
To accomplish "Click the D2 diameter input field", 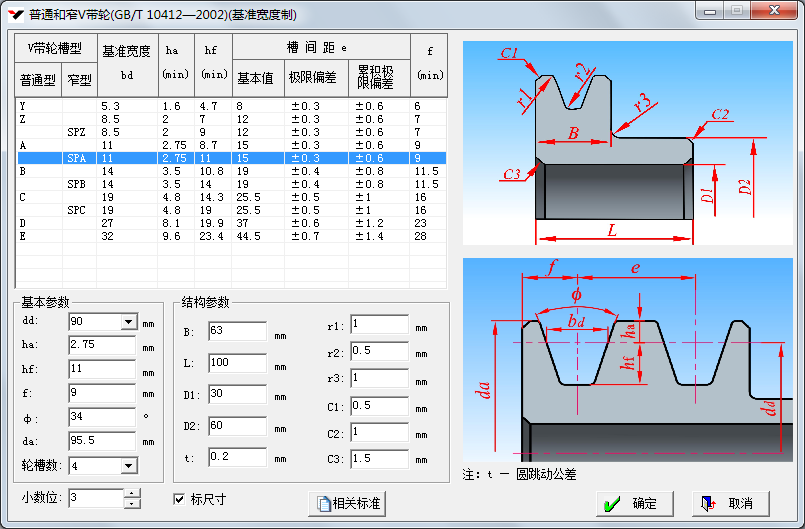I will [237, 426].
